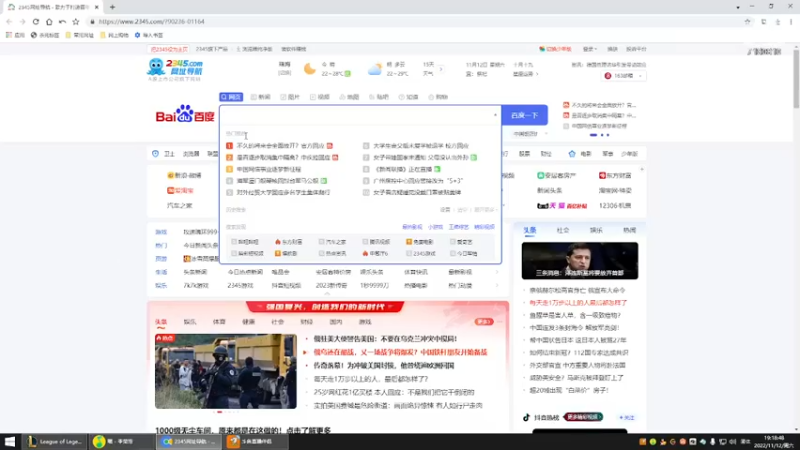Open the 东方财富 site link on right
This screenshot has height=450, width=800.
(x=615, y=176)
